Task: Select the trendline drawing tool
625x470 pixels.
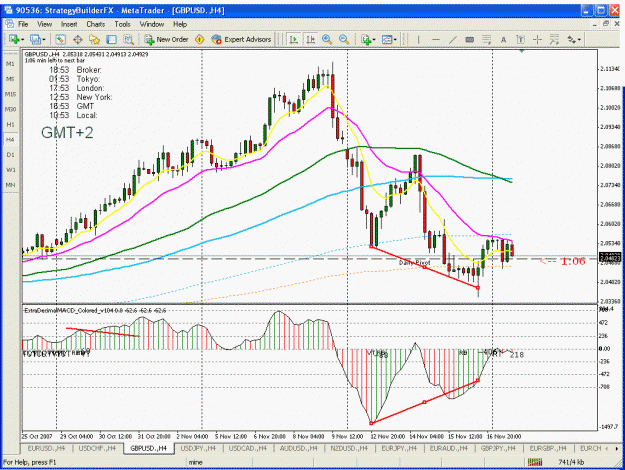Action: (x=452, y=39)
